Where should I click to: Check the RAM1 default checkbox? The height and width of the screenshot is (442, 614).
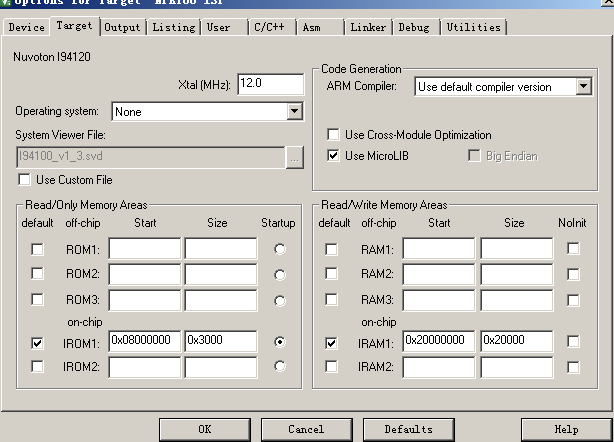331,249
